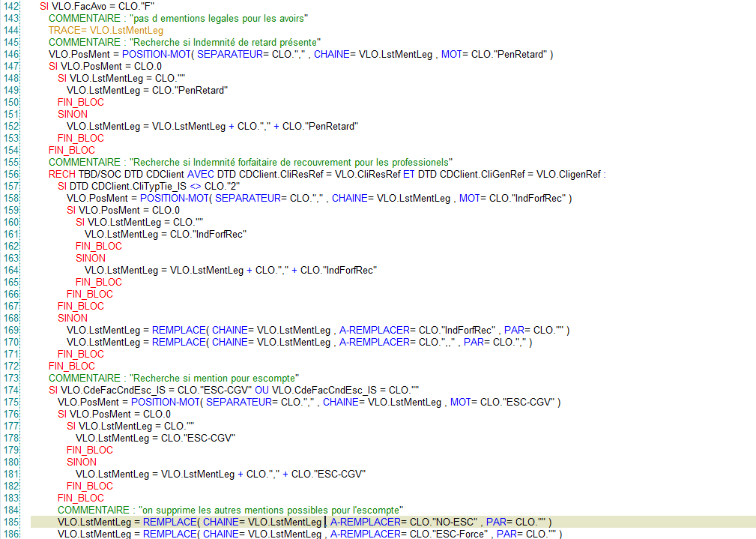The width and height of the screenshot is (756, 539).
Task: Click the POSITION-MOT function call on line 146
Action: tap(156, 54)
